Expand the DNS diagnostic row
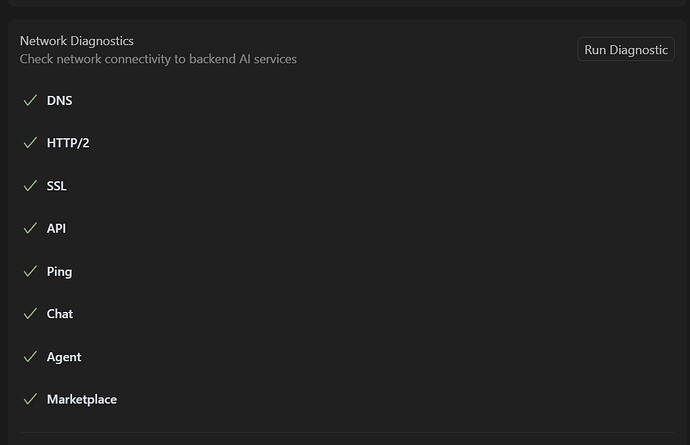 tap(347, 100)
